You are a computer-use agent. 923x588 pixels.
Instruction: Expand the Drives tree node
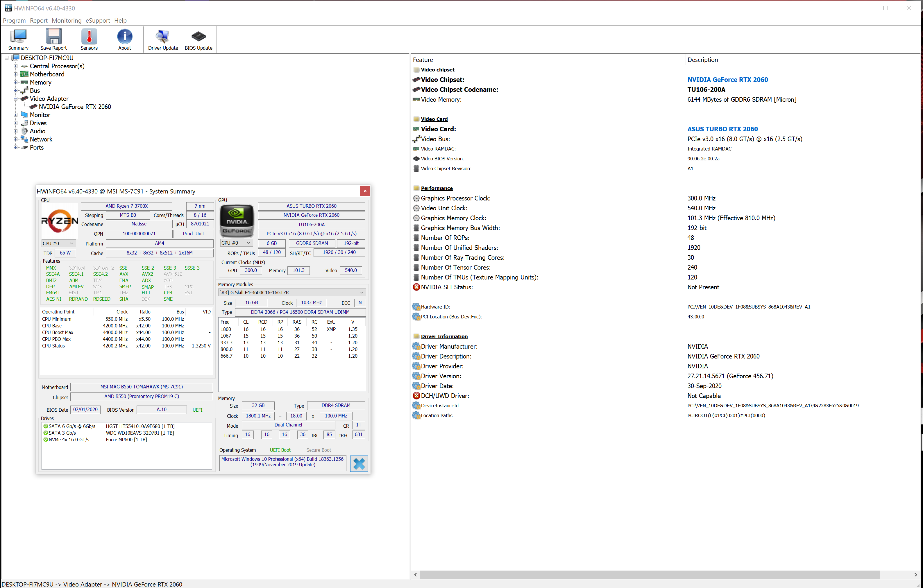pos(15,123)
